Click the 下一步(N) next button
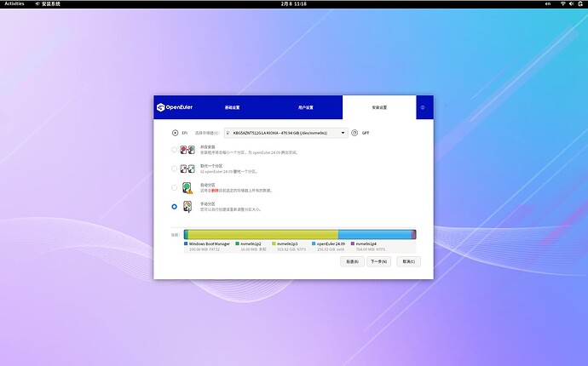 [x=379, y=261]
